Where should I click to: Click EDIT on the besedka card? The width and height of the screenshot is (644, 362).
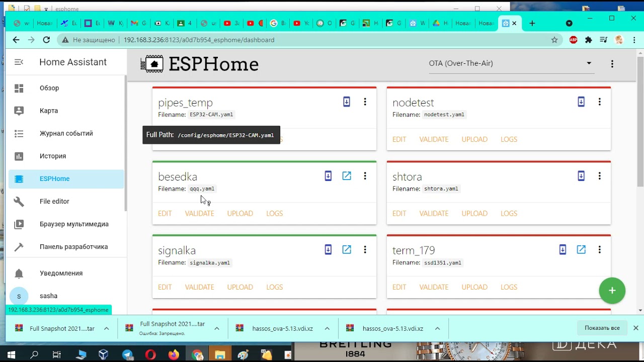(x=165, y=213)
